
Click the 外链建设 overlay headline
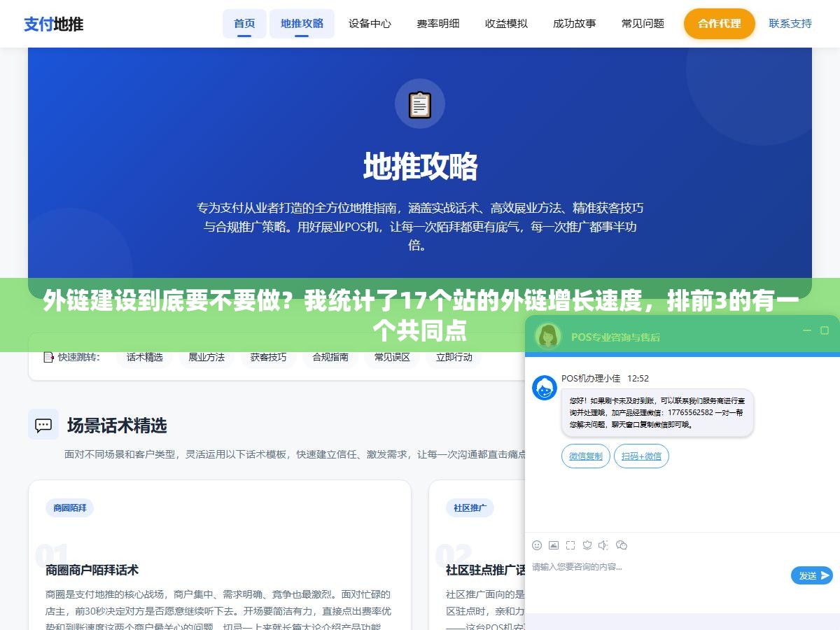[x=420, y=315]
